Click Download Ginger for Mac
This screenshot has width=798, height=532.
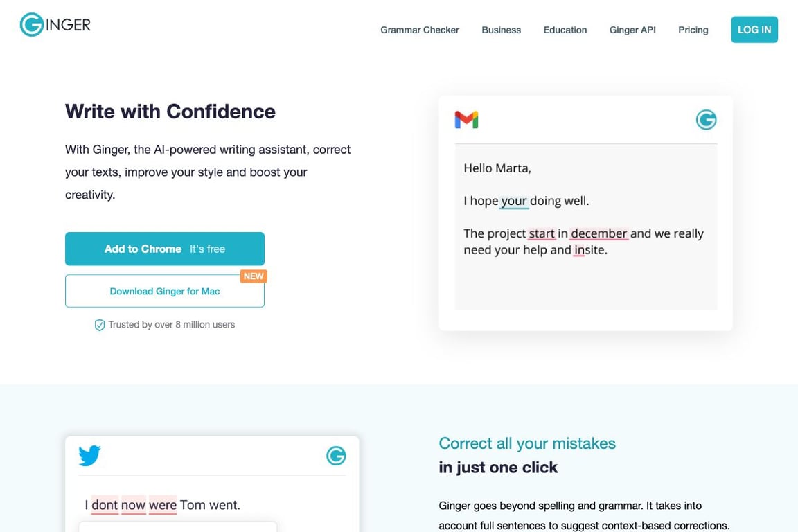[165, 291]
